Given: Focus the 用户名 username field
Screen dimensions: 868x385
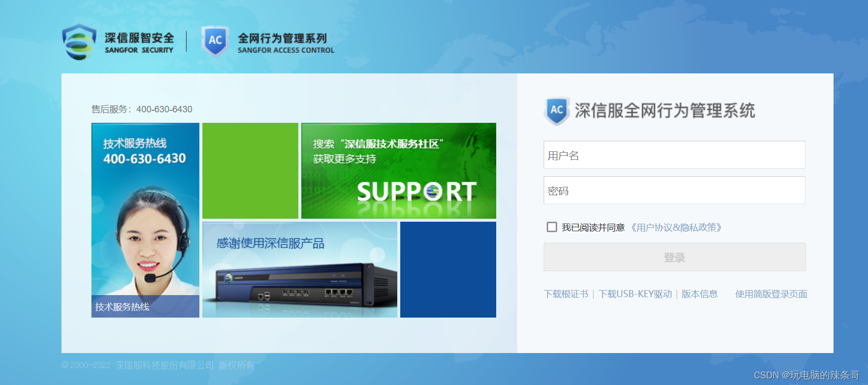Looking at the screenshot, I should [x=674, y=155].
